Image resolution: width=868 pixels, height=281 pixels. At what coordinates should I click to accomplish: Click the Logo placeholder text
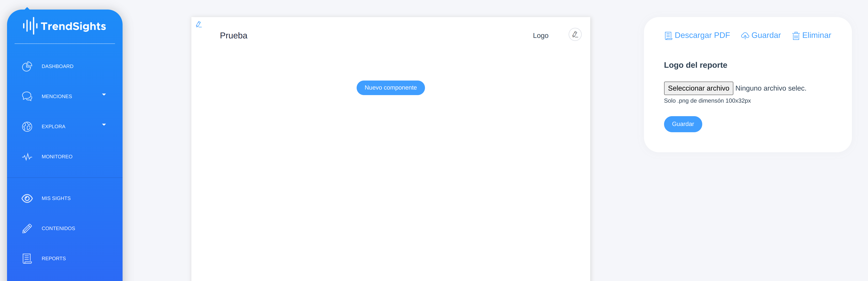(540, 36)
